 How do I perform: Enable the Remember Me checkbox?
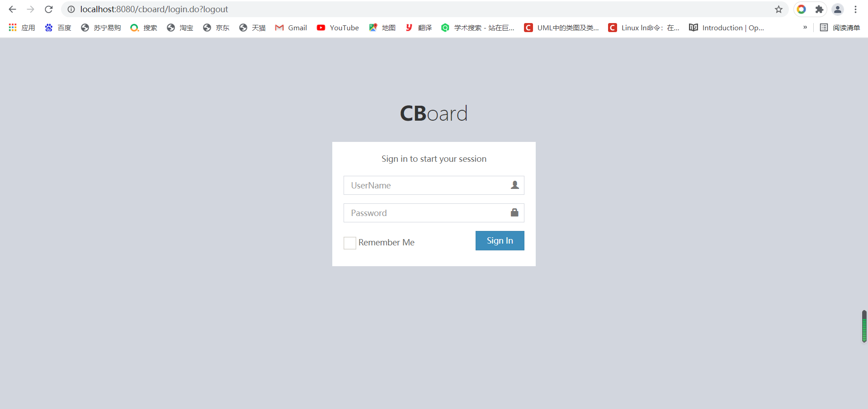tap(350, 243)
